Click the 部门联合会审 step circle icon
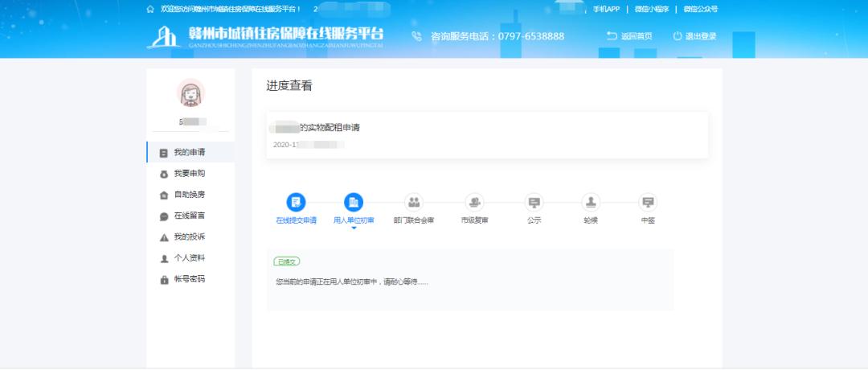This screenshot has height=370, width=868. [414, 202]
